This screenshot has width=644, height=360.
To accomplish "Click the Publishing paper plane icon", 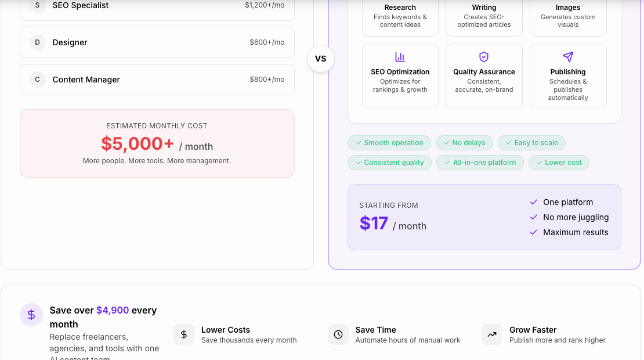I will pyautogui.click(x=568, y=57).
